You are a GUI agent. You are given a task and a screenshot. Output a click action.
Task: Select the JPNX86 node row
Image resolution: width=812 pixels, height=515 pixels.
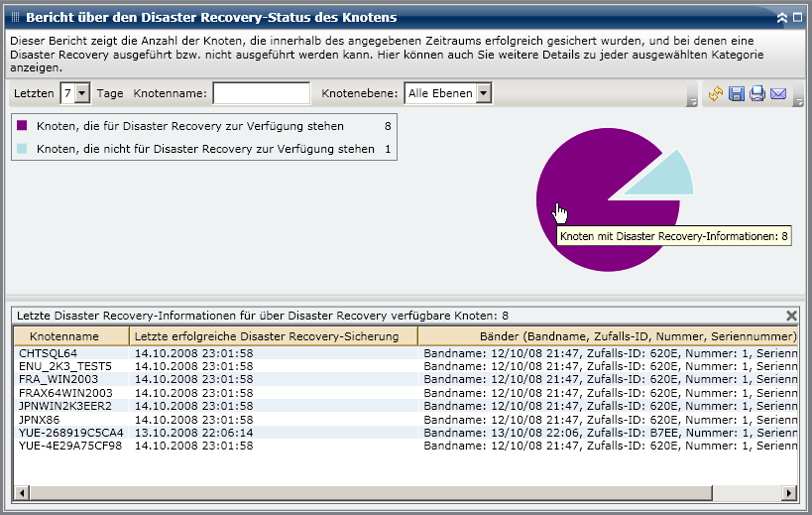(x=406, y=419)
